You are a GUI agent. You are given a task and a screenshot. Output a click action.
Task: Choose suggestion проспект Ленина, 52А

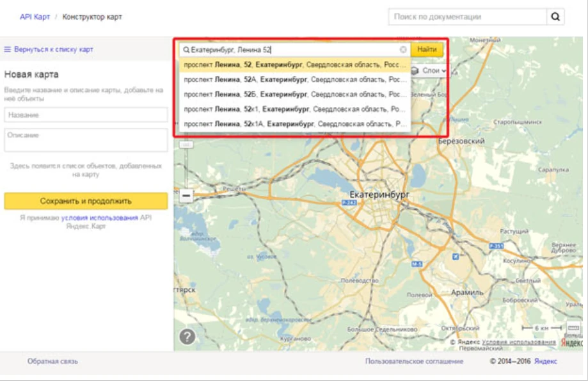click(x=295, y=79)
